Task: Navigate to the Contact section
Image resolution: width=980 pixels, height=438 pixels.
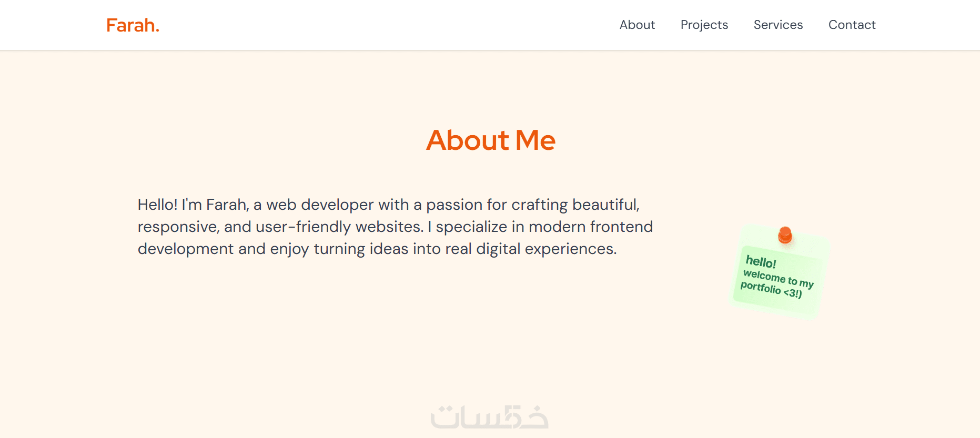Action: coord(852,25)
